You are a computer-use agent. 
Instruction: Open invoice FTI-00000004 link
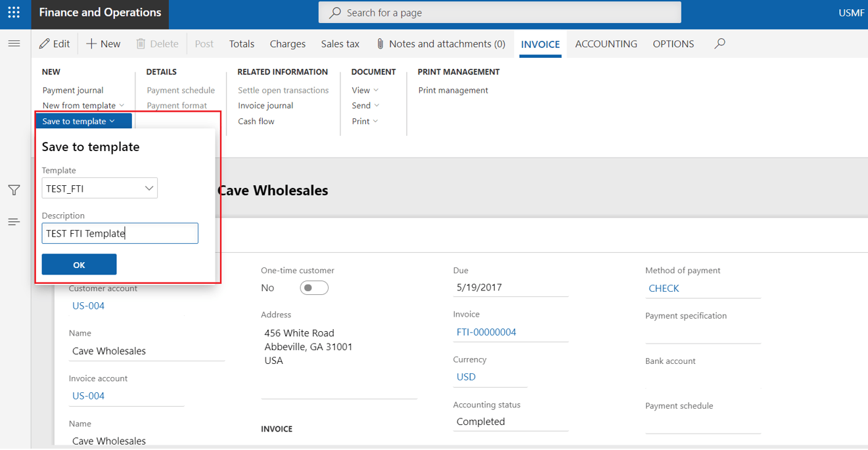(x=486, y=332)
